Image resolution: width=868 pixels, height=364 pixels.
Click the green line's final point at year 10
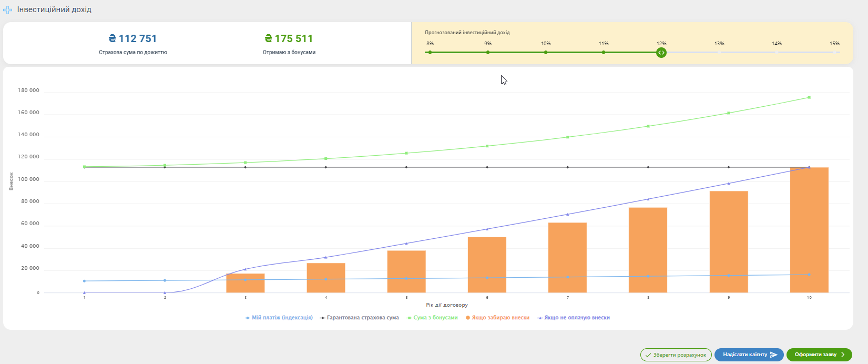click(809, 97)
